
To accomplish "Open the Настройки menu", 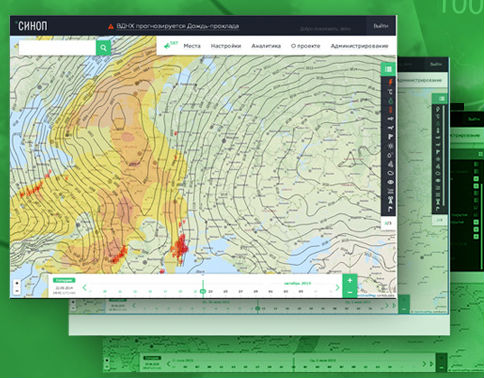I will 226,46.
